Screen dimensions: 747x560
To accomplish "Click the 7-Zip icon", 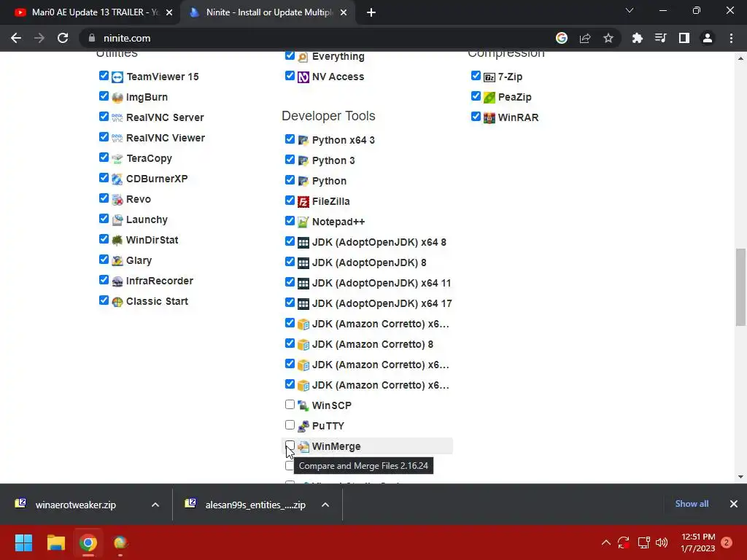I will 489,77.
